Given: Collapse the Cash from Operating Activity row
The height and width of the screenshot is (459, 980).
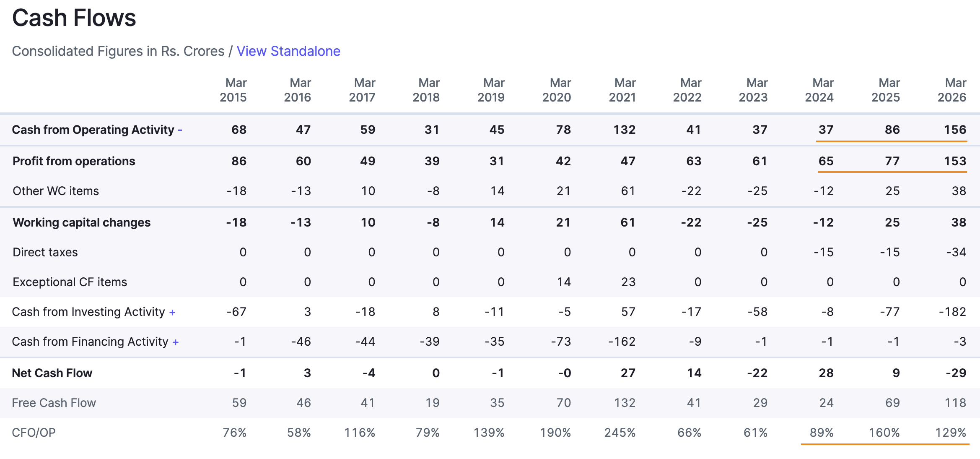Looking at the screenshot, I should 180,130.
